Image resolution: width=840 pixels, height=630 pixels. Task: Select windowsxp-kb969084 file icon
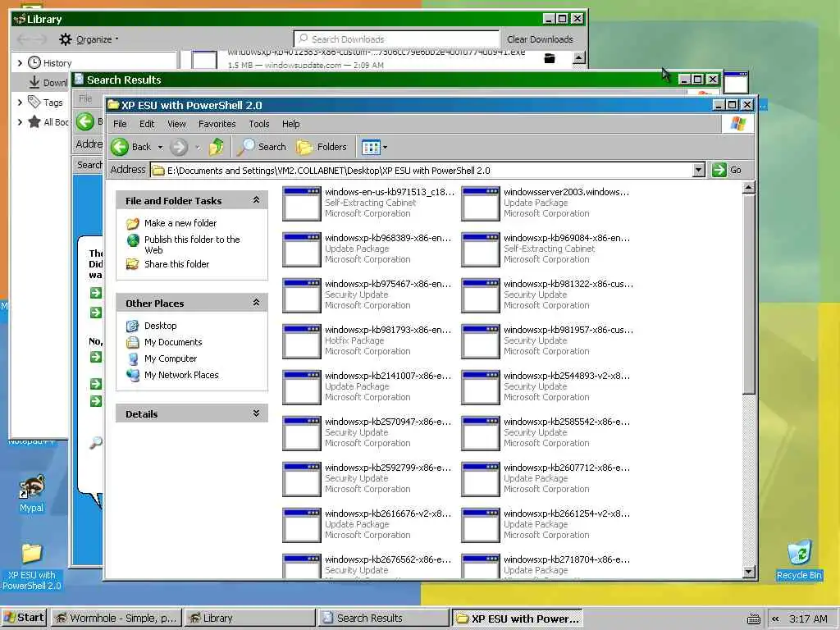point(480,249)
